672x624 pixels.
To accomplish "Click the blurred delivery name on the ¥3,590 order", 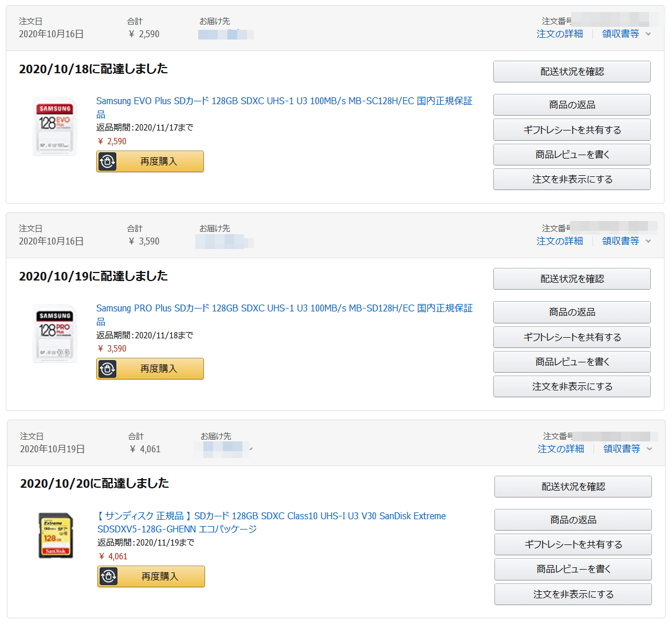I will [224, 242].
